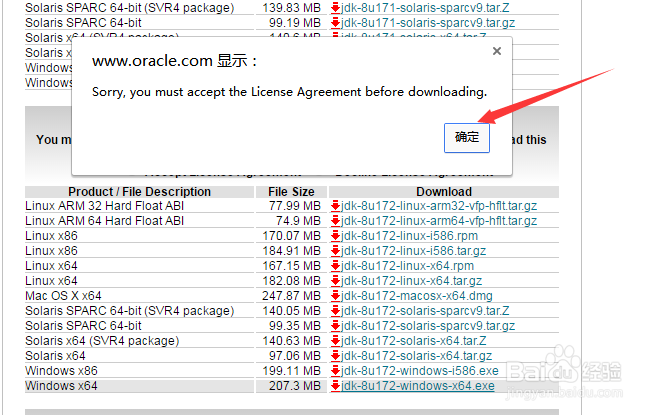Download jdk-8u171-solaris-sparcv9.tar.gz
The height and width of the screenshot is (415, 660).
pyautogui.click(x=428, y=23)
